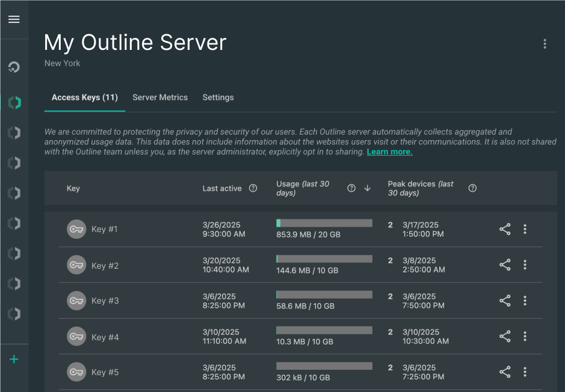Click the Outline logo at the sidebar top
Screen dimensions: 565x392
coord(14,66)
